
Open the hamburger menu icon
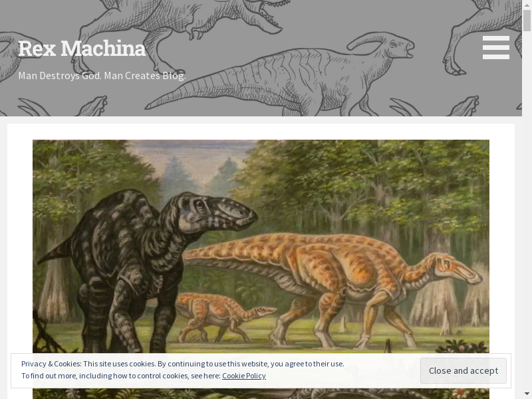coord(495,48)
